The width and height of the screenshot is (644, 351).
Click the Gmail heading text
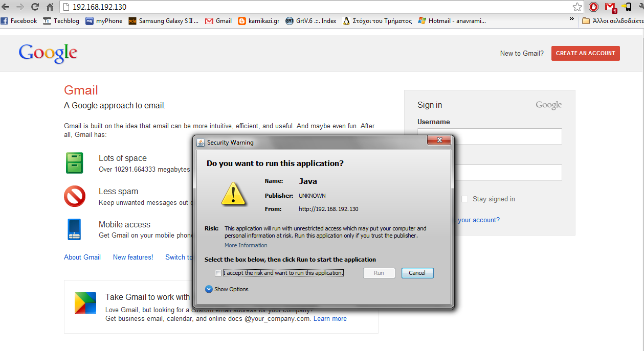tap(81, 90)
